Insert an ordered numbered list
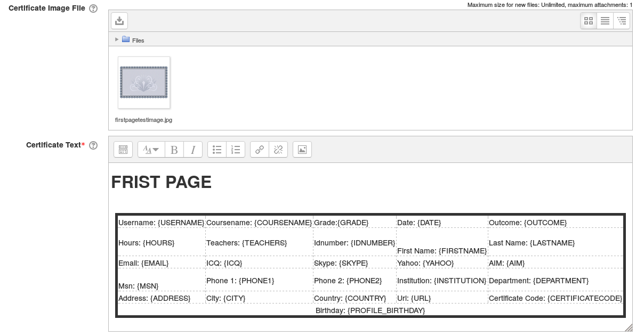 [235, 149]
